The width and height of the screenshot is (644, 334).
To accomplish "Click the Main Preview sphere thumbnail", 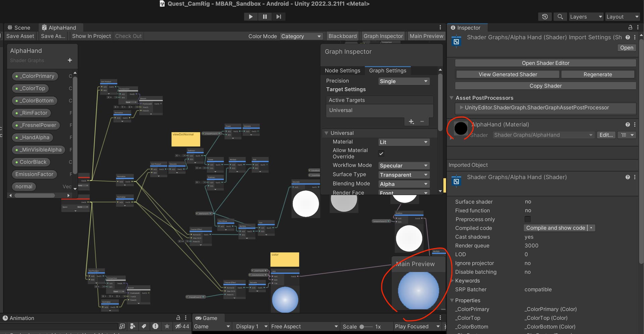I will pyautogui.click(x=418, y=290).
